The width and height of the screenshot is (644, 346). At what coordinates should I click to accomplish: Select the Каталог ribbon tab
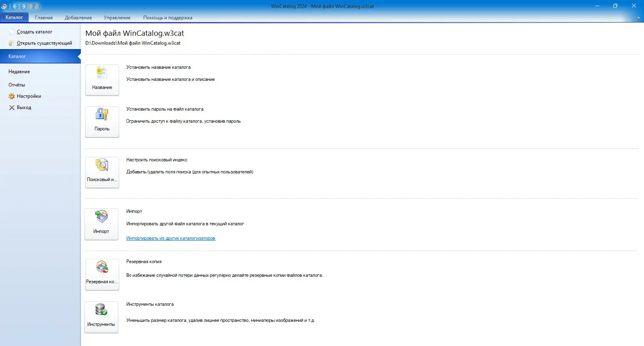(14, 17)
